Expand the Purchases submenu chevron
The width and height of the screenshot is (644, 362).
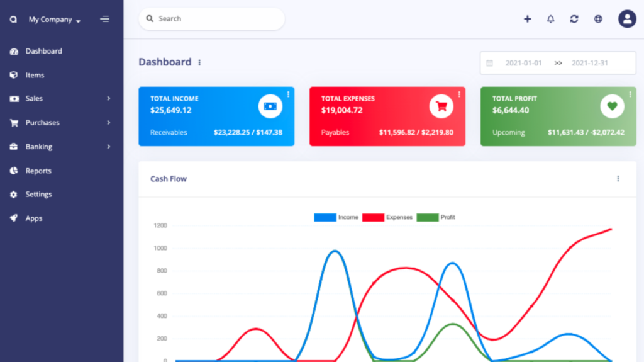point(108,123)
